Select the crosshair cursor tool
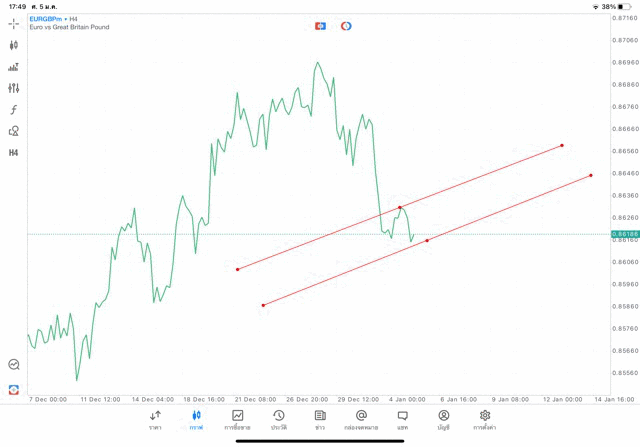Image resolution: width=640 pixels, height=447 pixels. (14, 23)
